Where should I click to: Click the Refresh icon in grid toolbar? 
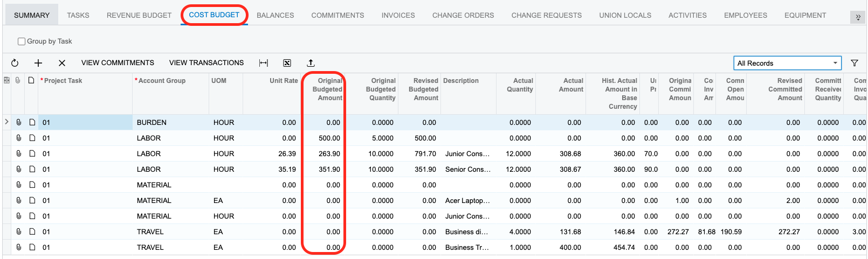(x=15, y=63)
